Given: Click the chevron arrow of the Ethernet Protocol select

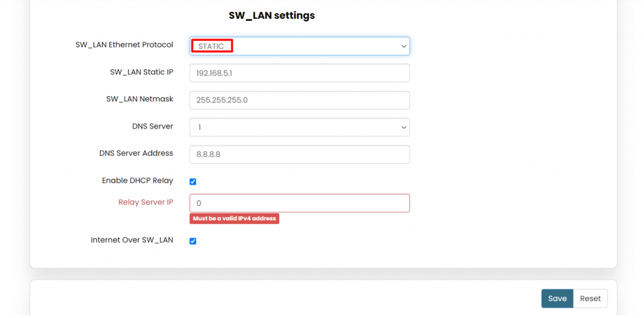Looking at the screenshot, I should pos(403,46).
